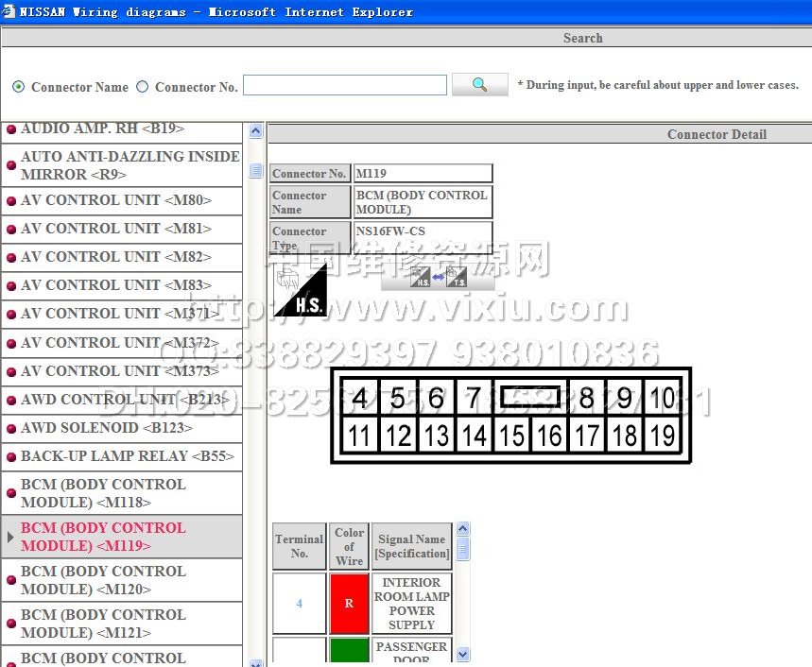Choose AWD SOLENOID <B123>
The width and height of the screenshot is (812, 667).
(122, 429)
